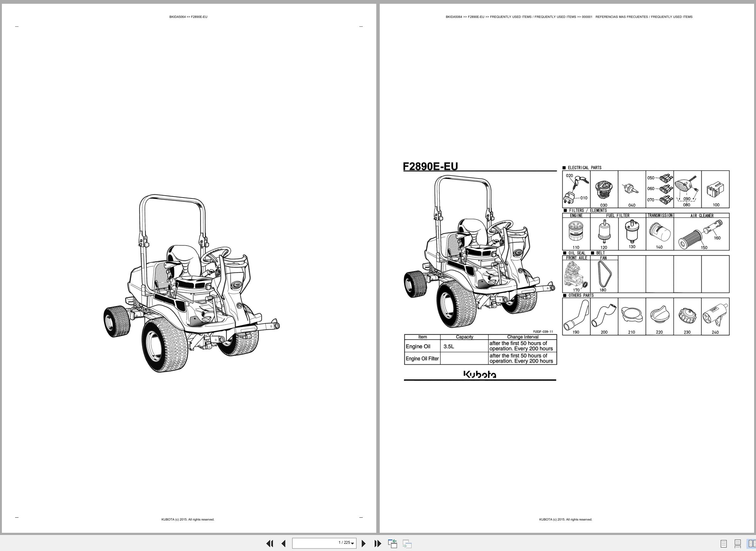The width and height of the screenshot is (756, 551).
Task: Jump to the last page
Action: pos(378,543)
